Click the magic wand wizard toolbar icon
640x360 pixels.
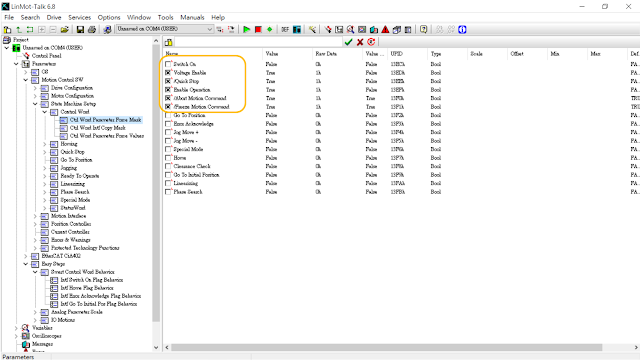312,29
